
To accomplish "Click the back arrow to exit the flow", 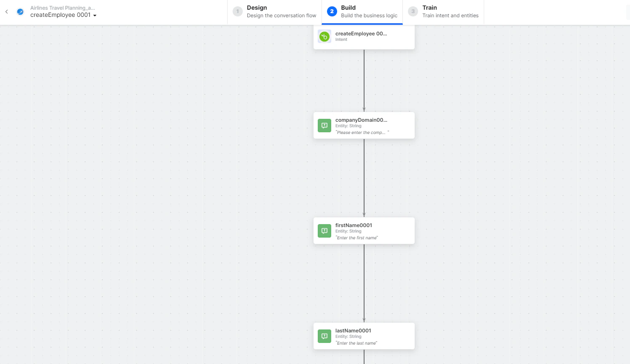I will tap(6, 11).
